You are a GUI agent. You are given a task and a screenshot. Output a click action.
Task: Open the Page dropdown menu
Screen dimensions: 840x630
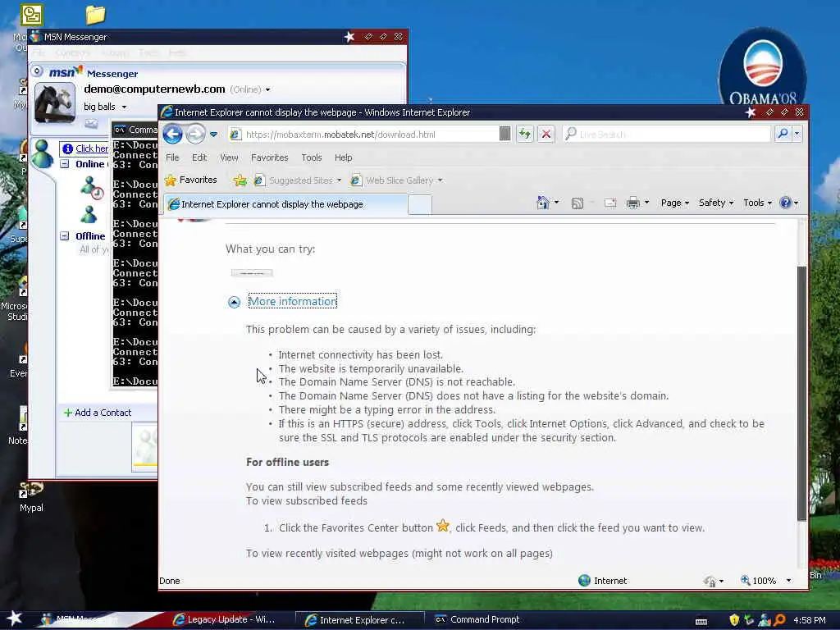point(674,203)
